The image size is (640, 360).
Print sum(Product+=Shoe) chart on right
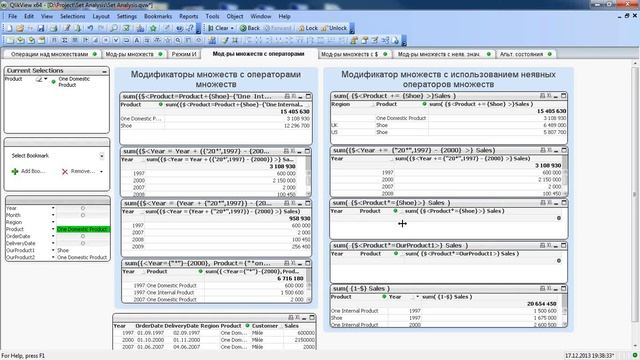click(542, 96)
